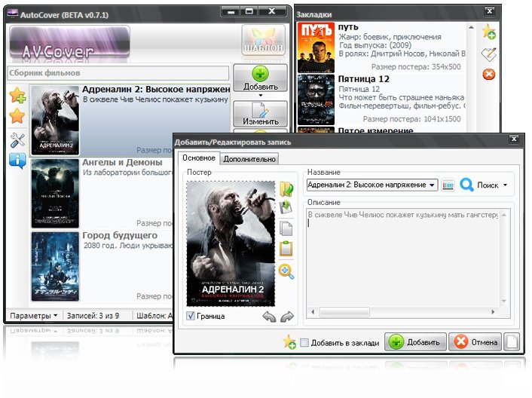The width and height of the screenshot is (532, 398).
Task: Click the zoom poster magnifier icon
Action: point(286,271)
